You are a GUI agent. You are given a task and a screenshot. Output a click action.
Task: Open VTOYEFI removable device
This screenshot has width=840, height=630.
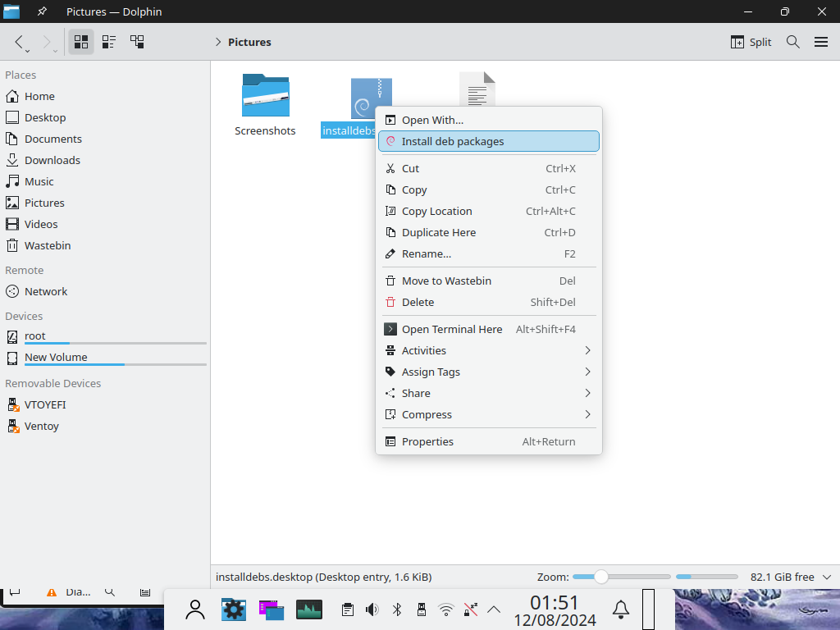[x=105, y=404]
